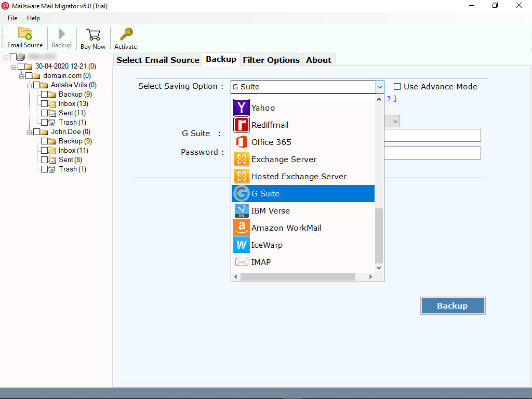Check the John.Doe (0) checkbox
Image resolution: width=532 pixels, height=399 pixels.
(37, 131)
